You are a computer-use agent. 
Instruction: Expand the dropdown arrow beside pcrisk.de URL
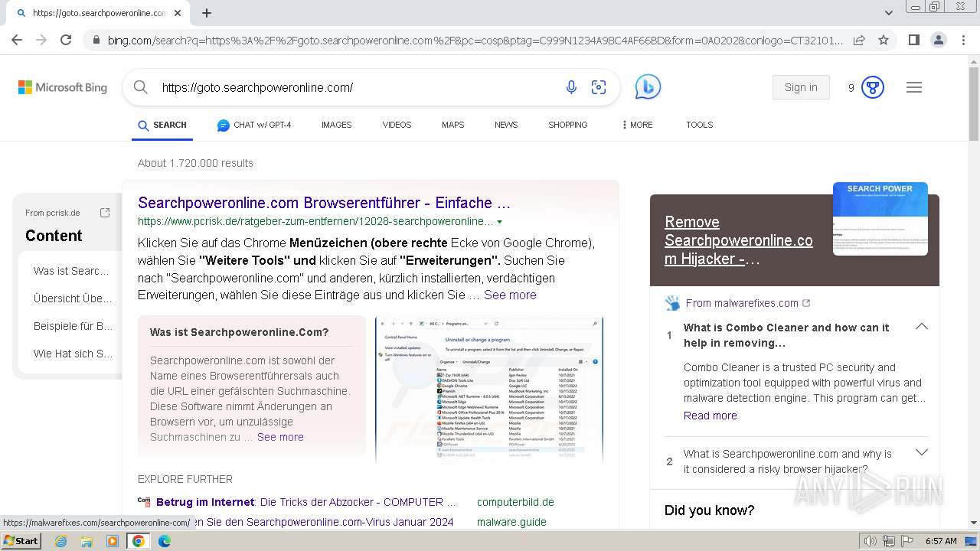[x=500, y=222]
